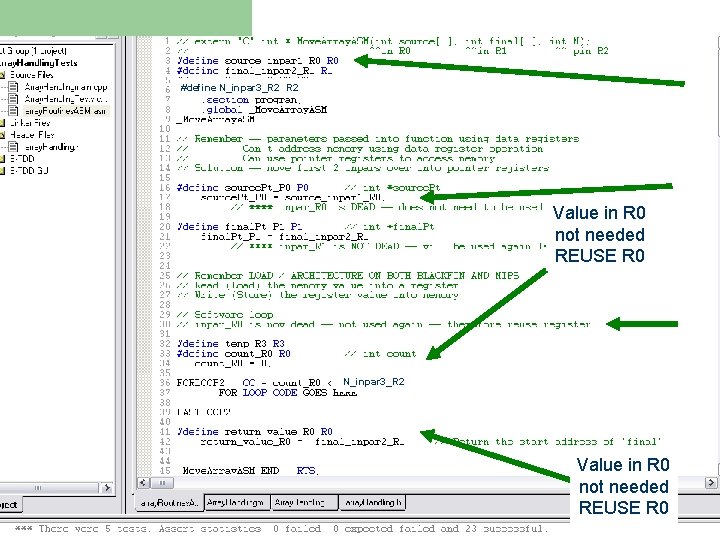Select the E-TDD GUI folder label
Screen dimensions: 720x540
point(29,171)
